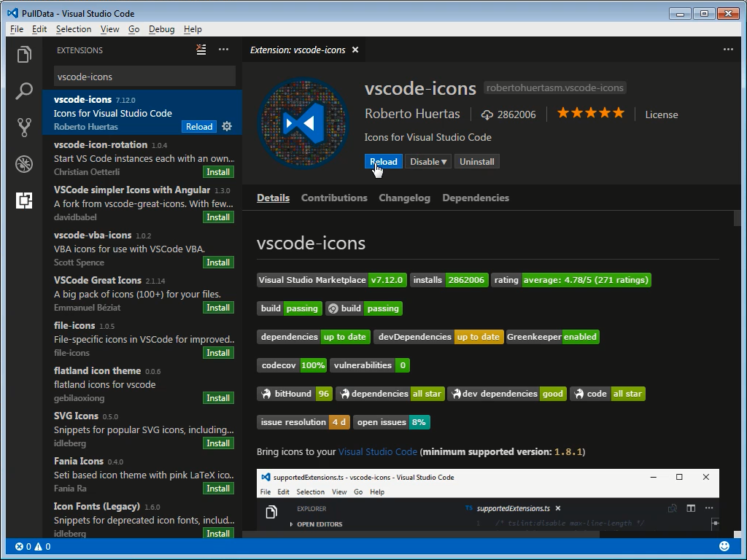The width and height of the screenshot is (747, 560).
Task: Switch to the Dependencies tab
Action: click(476, 198)
